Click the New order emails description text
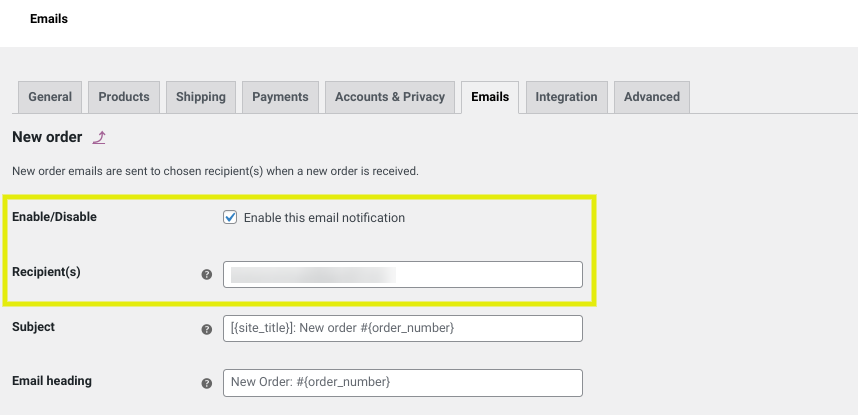The height and width of the screenshot is (415, 858). pos(216,171)
